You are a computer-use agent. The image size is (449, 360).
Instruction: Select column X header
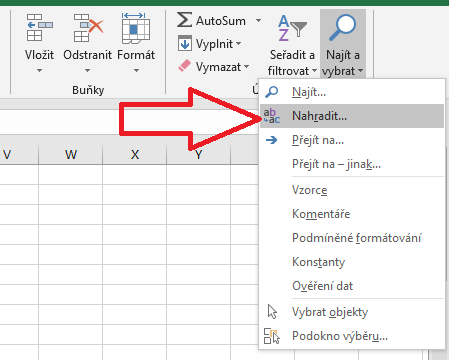(135, 155)
